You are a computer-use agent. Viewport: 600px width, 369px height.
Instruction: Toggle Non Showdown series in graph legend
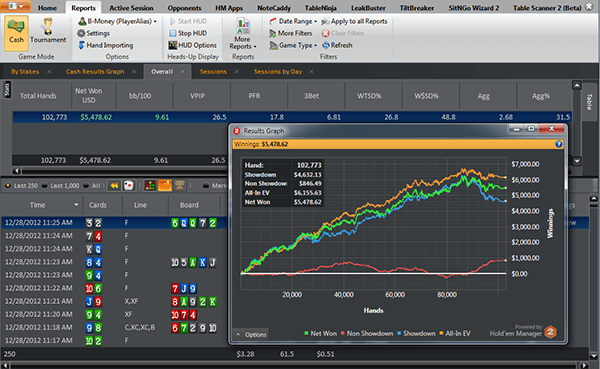367,333
